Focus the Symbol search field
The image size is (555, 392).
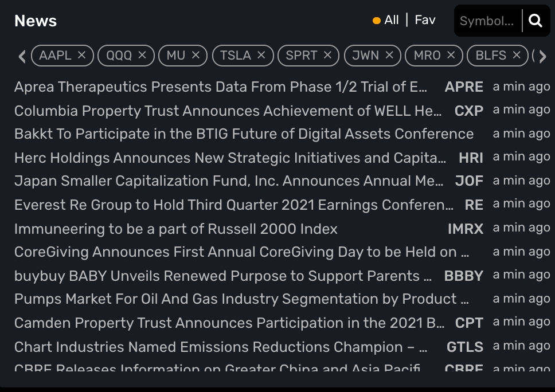coord(487,21)
